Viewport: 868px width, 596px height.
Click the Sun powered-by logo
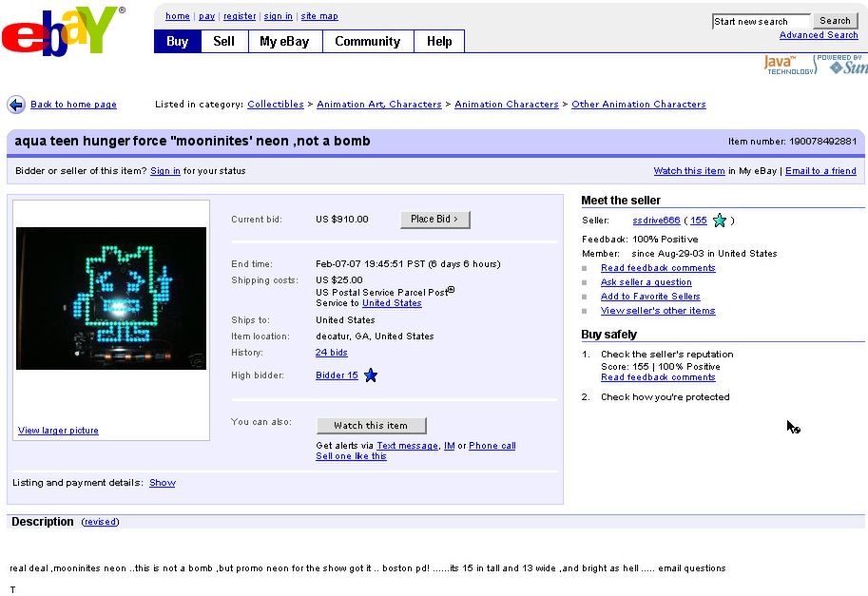click(x=844, y=65)
